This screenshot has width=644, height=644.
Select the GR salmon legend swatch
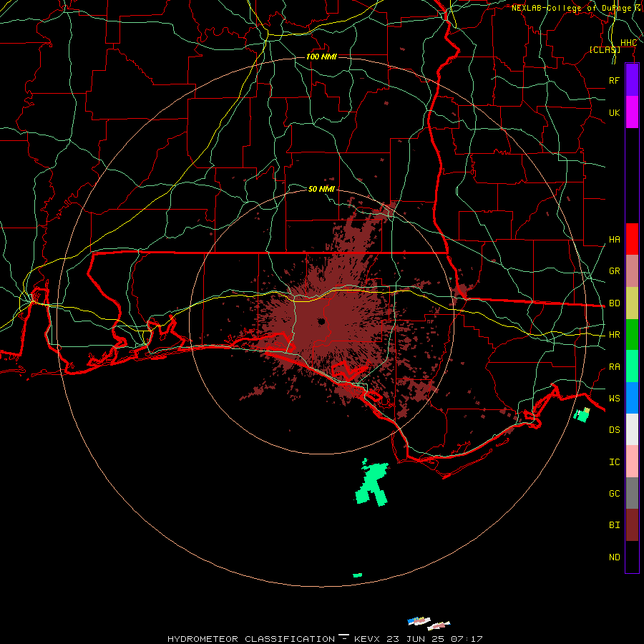pyautogui.click(x=632, y=270)
